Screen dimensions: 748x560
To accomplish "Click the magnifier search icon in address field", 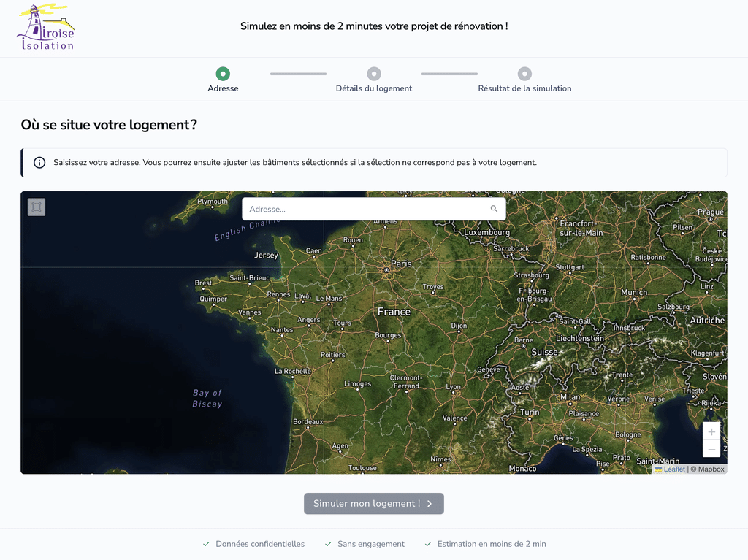I will click(494, 209).
